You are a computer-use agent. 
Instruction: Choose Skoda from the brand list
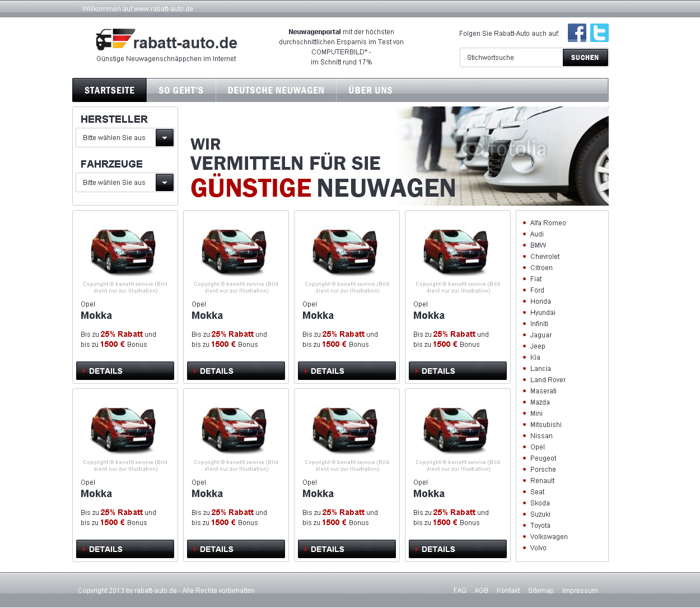point(540,503)
